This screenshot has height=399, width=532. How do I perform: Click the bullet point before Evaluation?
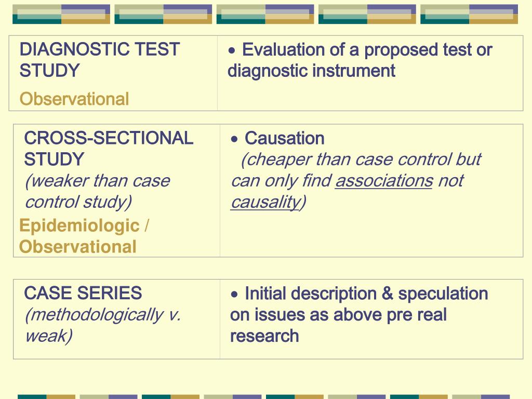coord(233,51)
